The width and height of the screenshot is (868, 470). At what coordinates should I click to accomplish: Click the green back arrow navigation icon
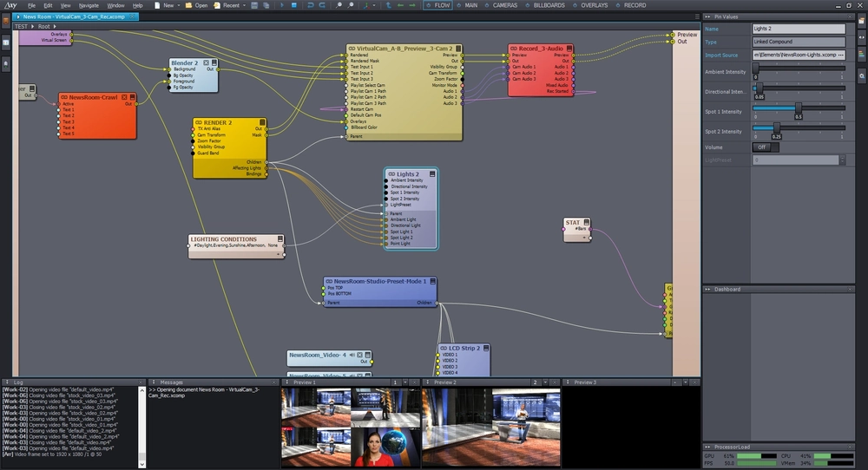(x=400, y=5)
